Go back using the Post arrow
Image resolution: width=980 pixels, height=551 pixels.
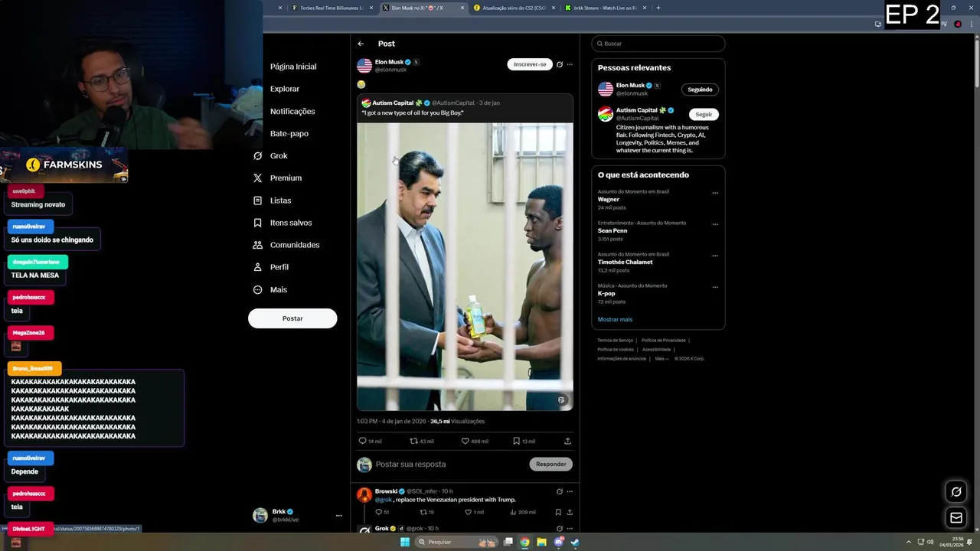tap(361, 44)
